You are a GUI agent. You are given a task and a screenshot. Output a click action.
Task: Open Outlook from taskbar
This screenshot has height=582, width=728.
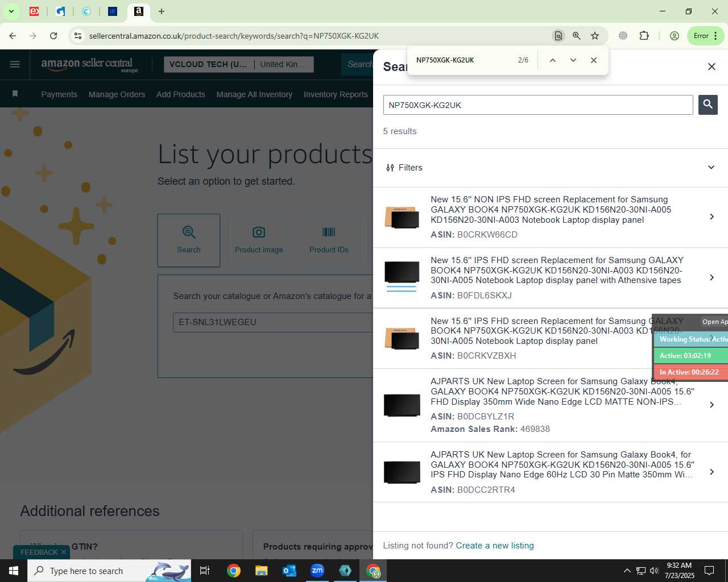tap(289, 571)
